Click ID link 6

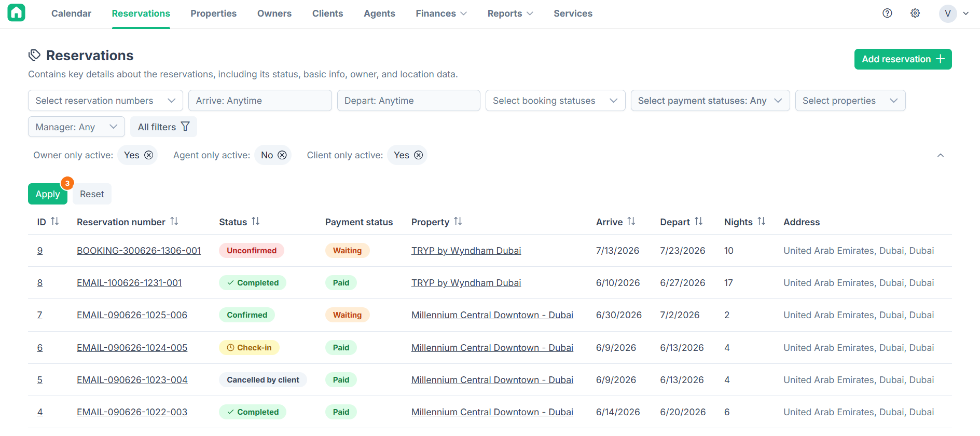(40, 348)
